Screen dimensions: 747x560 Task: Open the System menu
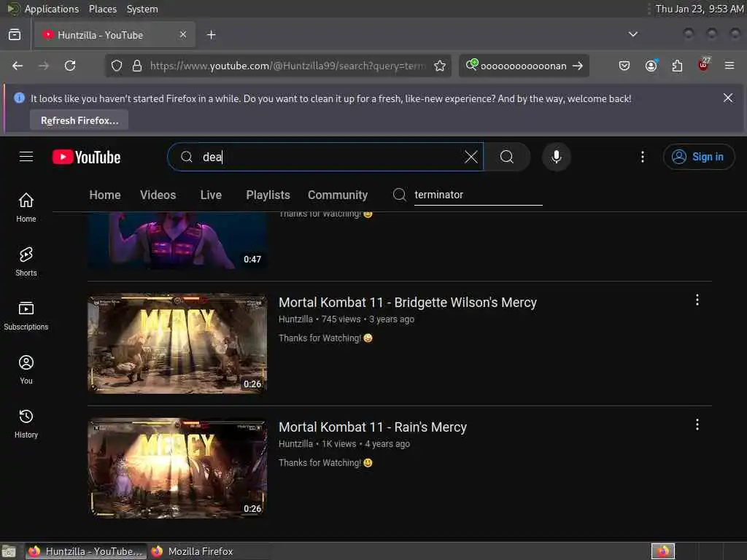click(x=142, y=9)
